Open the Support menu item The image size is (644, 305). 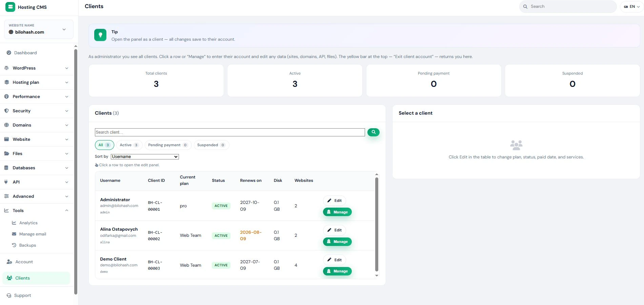(22, 296)
